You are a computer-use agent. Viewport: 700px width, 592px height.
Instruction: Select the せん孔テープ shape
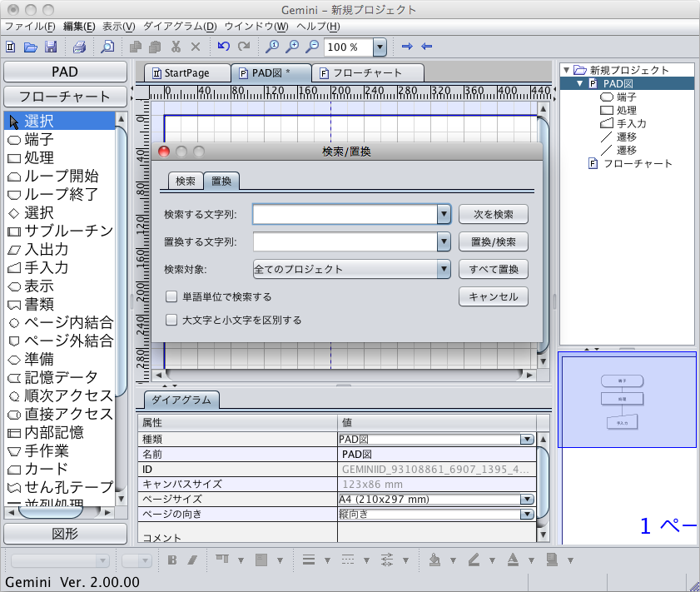[60, 487]
